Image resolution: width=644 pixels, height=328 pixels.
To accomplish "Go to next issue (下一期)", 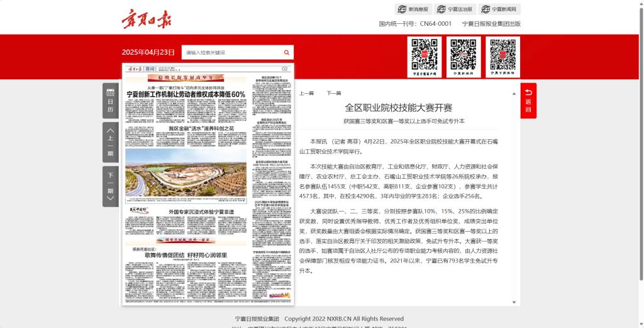I will (110, 186).
